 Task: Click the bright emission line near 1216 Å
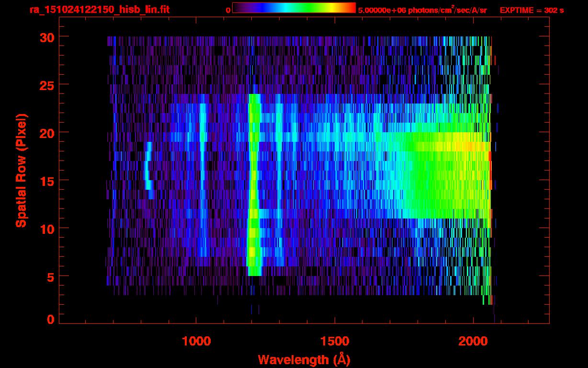coord(254,185)
